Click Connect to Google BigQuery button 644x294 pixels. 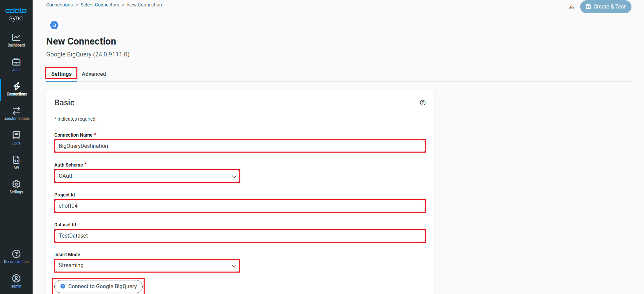(98, 286)
